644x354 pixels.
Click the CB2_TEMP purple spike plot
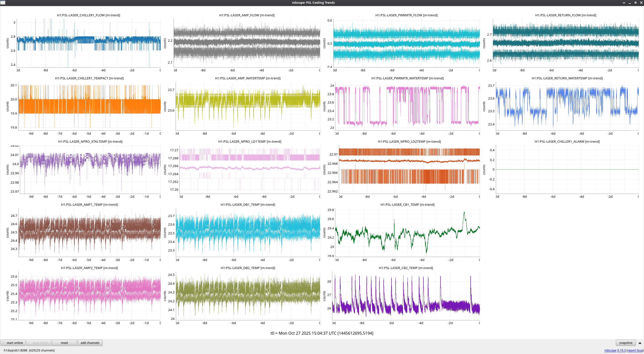(x=406, y=296)
